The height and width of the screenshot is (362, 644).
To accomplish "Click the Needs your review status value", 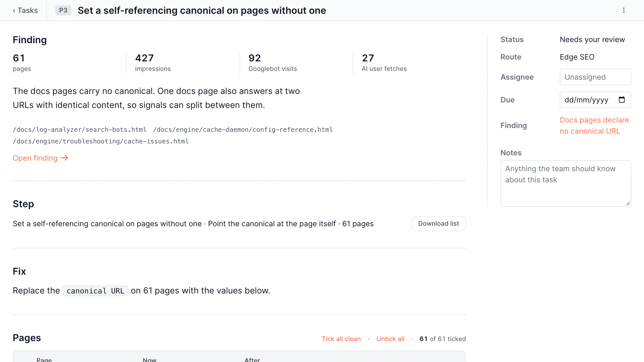I will point(592,39).
